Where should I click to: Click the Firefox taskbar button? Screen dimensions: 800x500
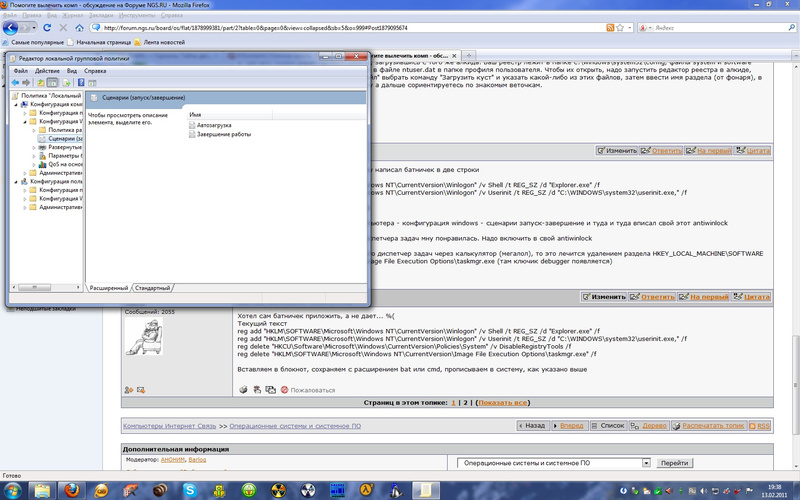tap(72, 491)
